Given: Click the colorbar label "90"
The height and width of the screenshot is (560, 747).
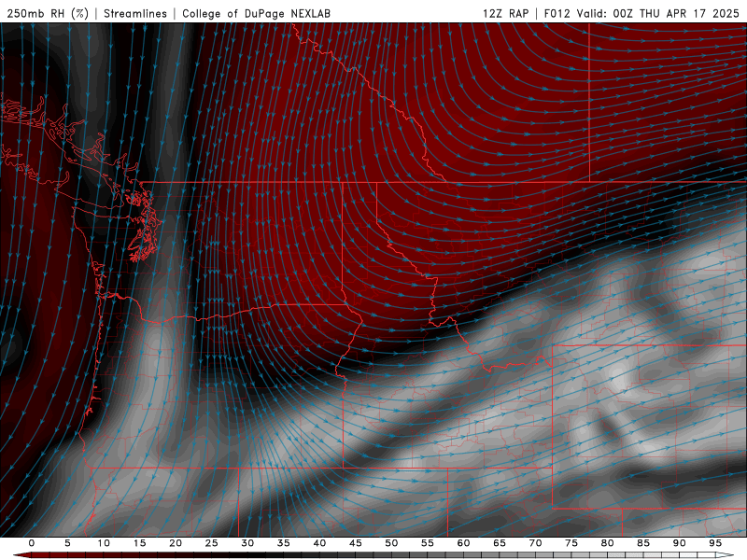Looking at the screenshot, I should [680, 543].
